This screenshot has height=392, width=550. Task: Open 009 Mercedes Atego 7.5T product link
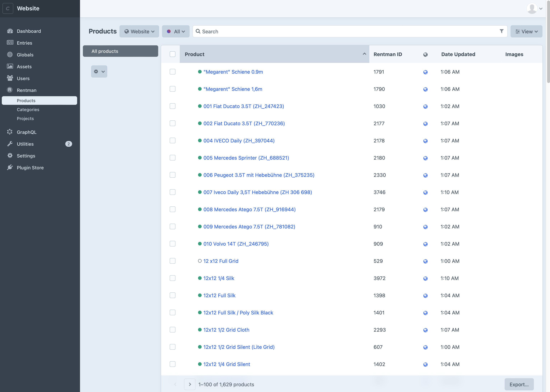tap(249, 227)
